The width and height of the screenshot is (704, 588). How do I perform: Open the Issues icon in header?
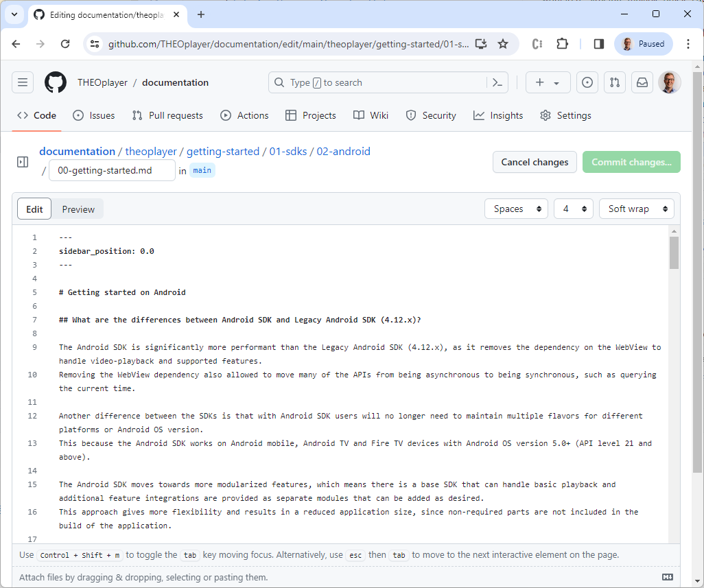click(587, 82)
